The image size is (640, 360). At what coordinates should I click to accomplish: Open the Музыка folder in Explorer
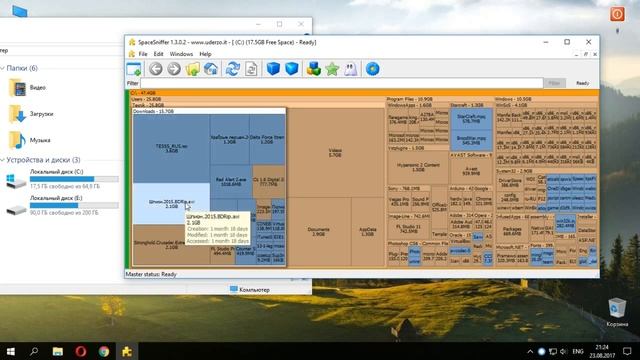coord(29,140)
